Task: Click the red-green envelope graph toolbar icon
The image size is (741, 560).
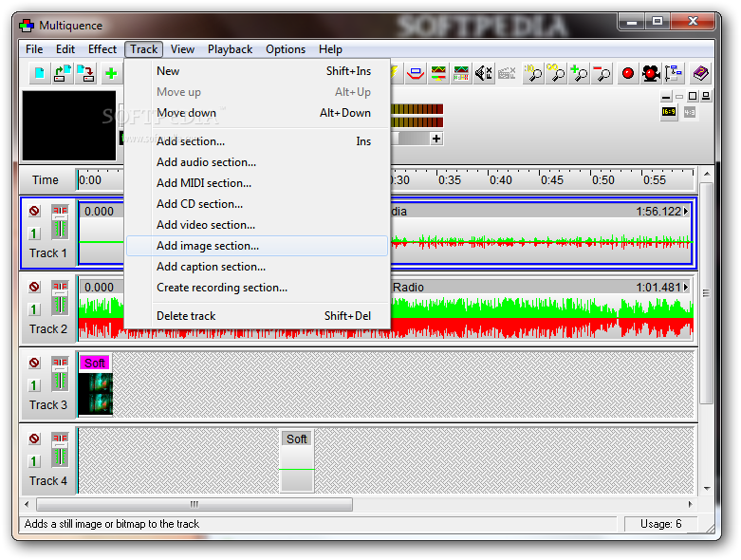Action: coord(438,73)
